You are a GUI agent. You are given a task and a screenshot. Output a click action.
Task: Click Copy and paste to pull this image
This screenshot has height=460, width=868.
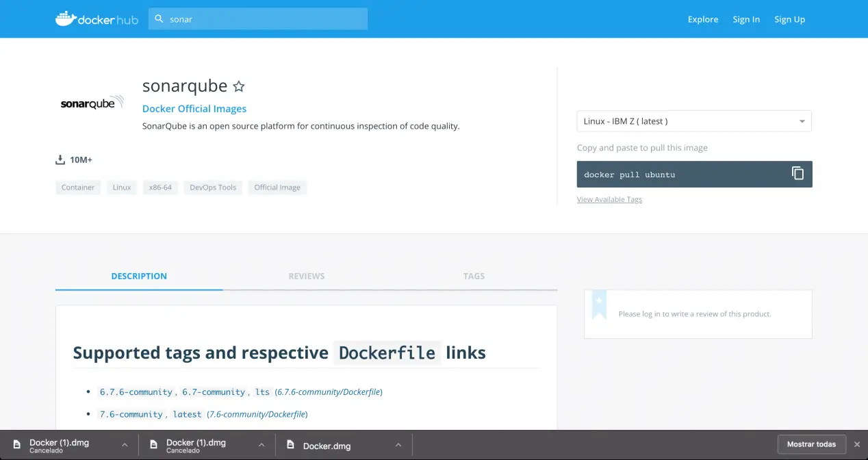[642, 148]
